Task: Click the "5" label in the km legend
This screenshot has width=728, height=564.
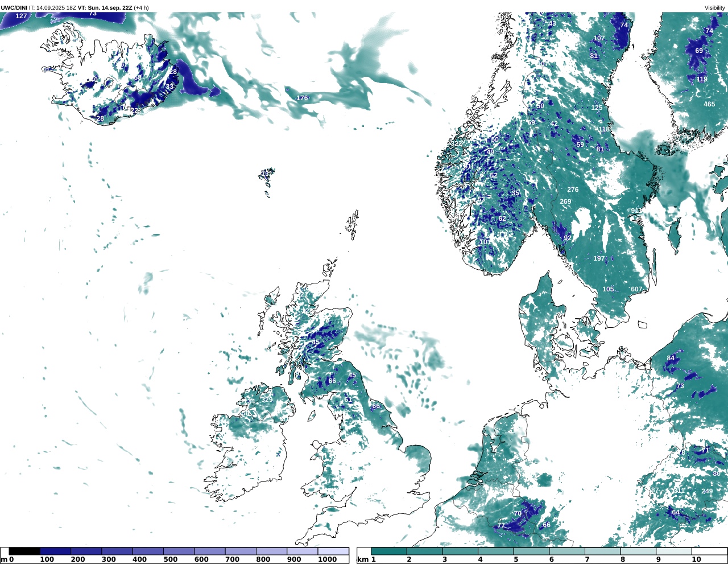Action: tap(516, 559)
